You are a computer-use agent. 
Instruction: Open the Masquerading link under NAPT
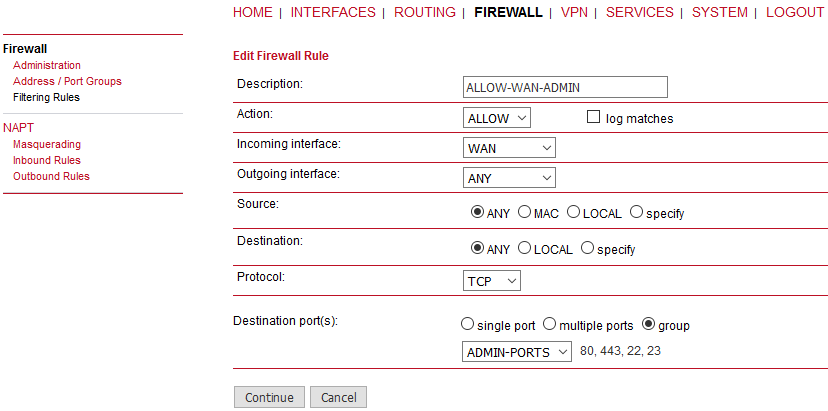click(47, 144)
